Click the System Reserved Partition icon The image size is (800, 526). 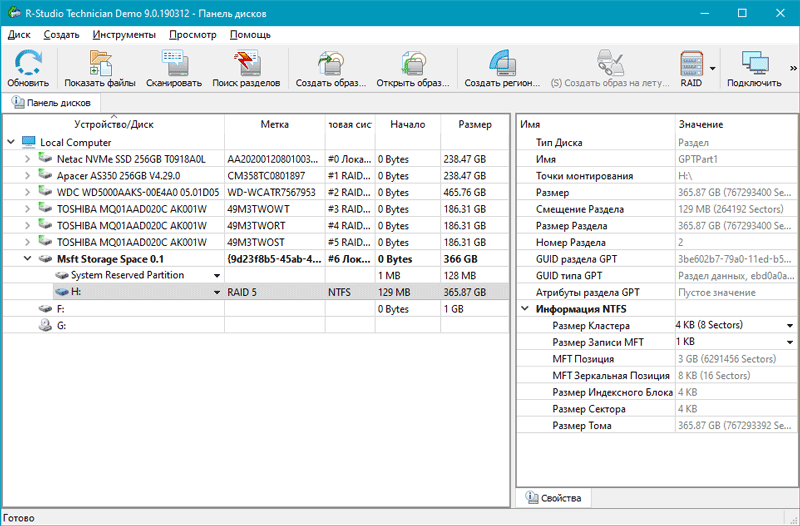click(62, 275)
